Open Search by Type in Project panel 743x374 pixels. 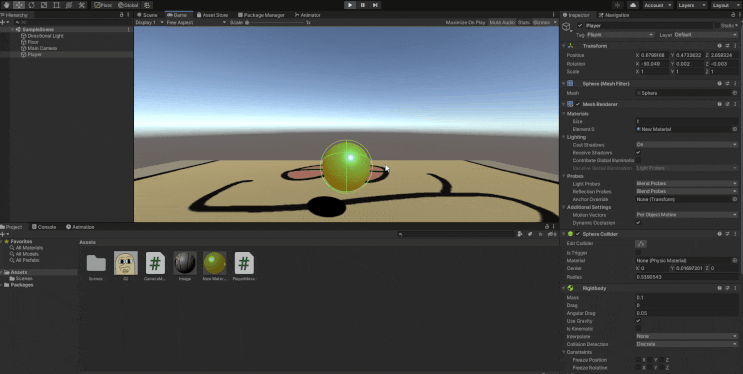520,234
